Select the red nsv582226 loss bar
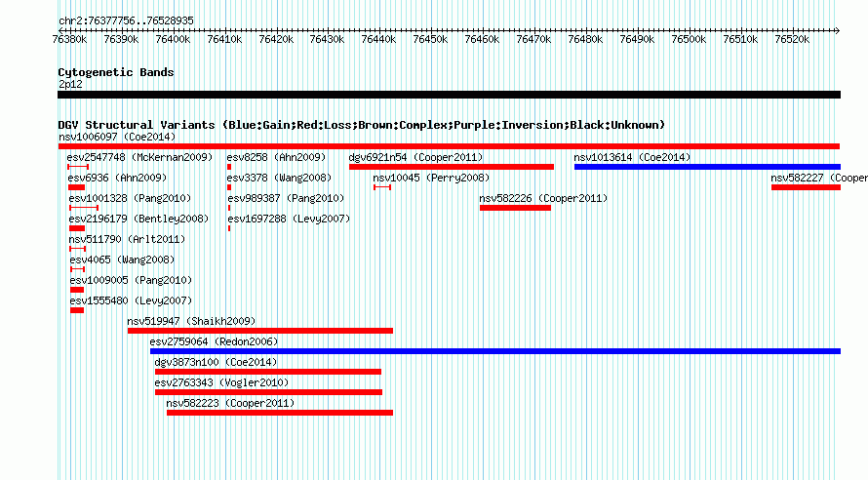 [x=515, y=208]
